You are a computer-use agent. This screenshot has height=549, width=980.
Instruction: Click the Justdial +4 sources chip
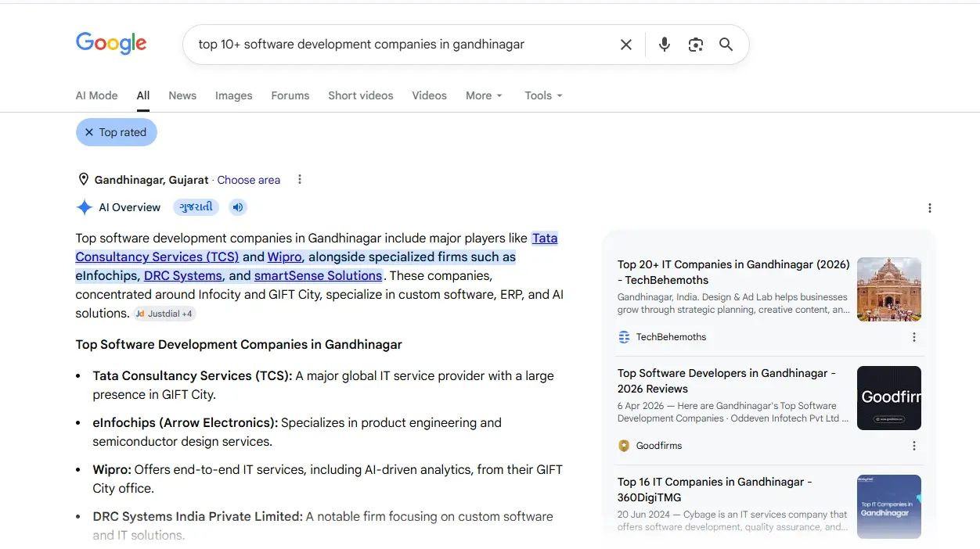pos(164,314)
